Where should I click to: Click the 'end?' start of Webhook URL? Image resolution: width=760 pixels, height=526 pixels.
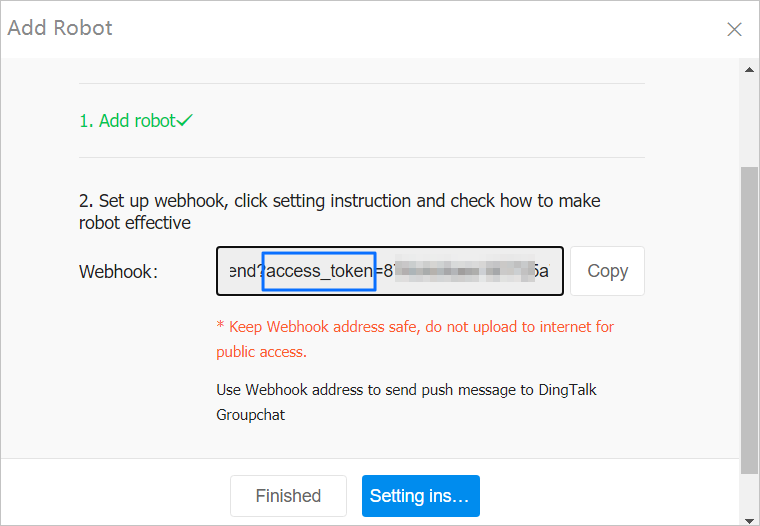pos(243,271)
